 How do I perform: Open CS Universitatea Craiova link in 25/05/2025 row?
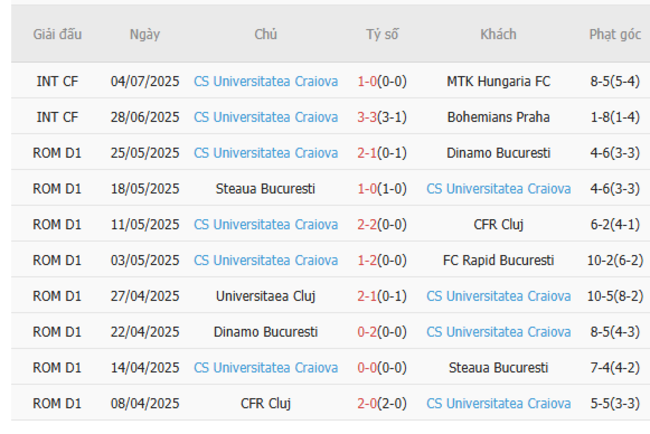click(265, 153)
